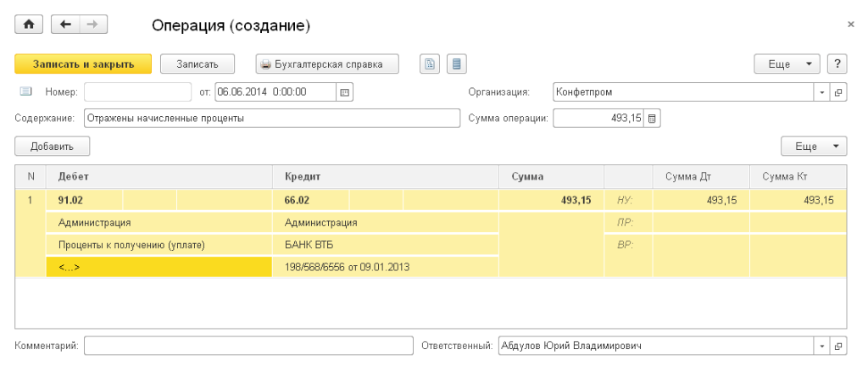The width and height of the screenshot is (868, 366).
Task: Expand the Ответственный dropdown list
Action: (822, 347)
